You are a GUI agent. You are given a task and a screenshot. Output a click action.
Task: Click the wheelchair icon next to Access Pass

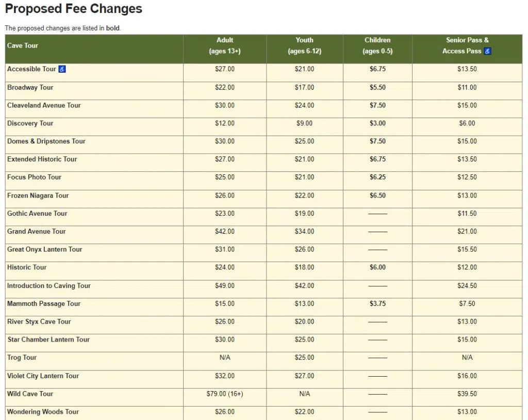(487, 51)
